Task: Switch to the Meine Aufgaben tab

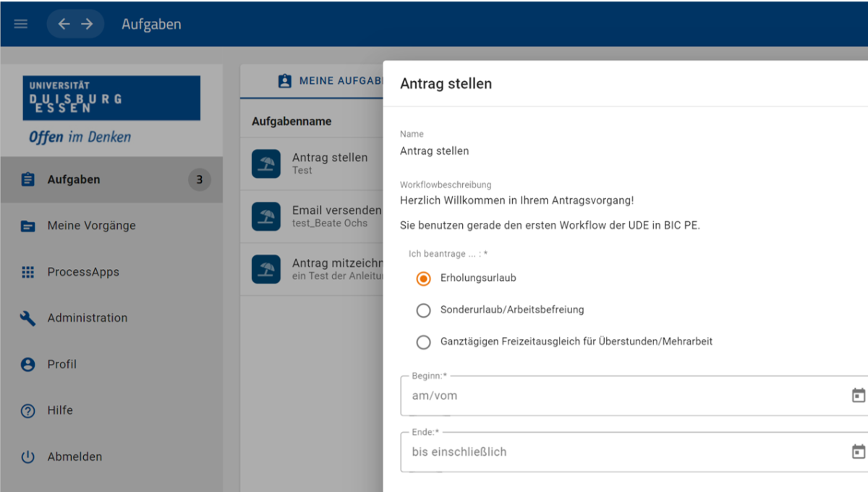Action: click(329, 81)
